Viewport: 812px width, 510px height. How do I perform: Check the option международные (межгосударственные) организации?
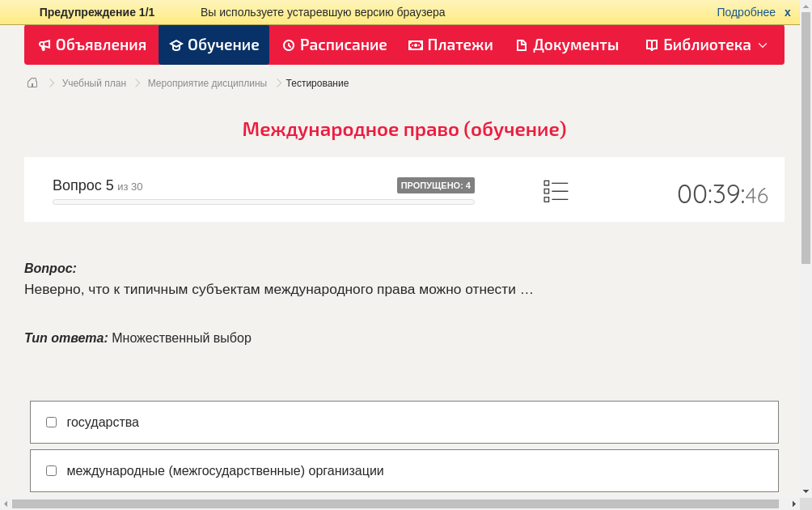51,470
